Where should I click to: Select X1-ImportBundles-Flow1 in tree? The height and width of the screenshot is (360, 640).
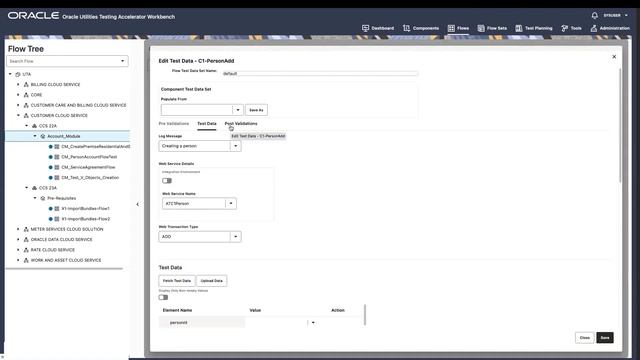[x=85, y=209]
